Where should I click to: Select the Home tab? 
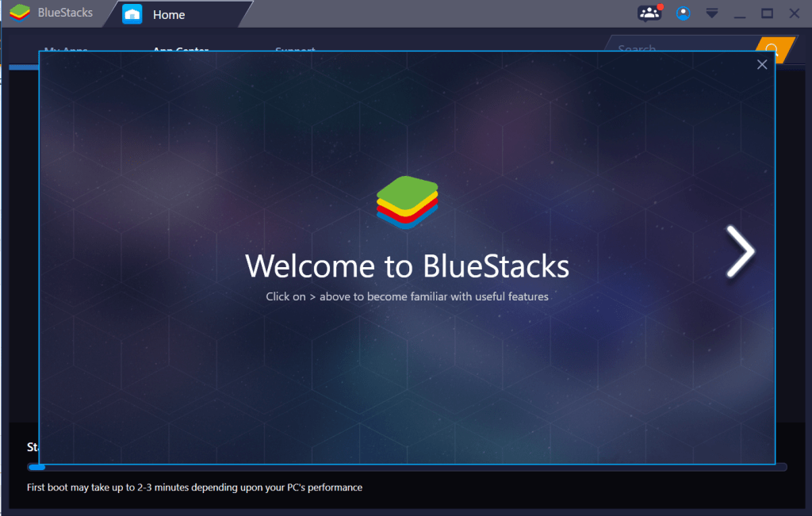tap(178, 14)
